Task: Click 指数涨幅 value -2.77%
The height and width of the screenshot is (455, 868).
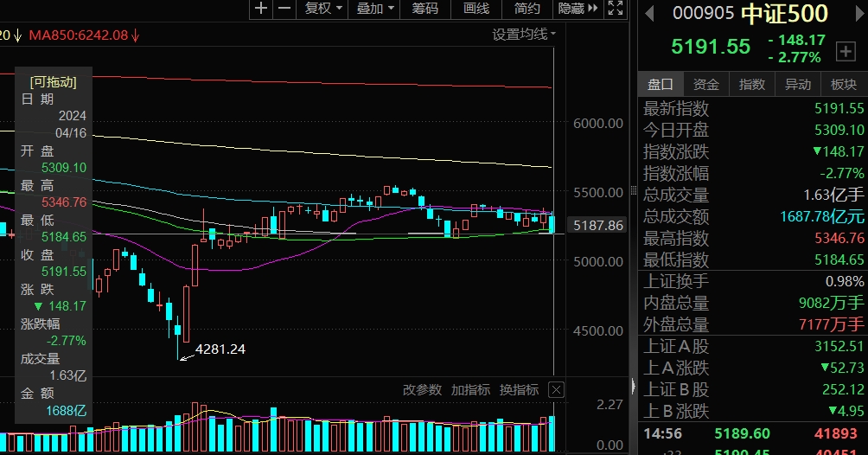Action: [842, 174]
